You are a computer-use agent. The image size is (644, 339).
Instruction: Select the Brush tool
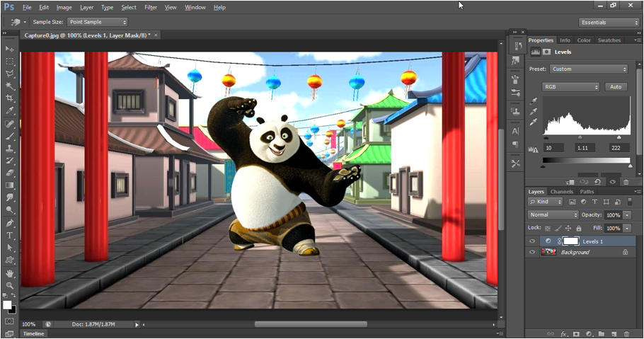pos(9,136)
